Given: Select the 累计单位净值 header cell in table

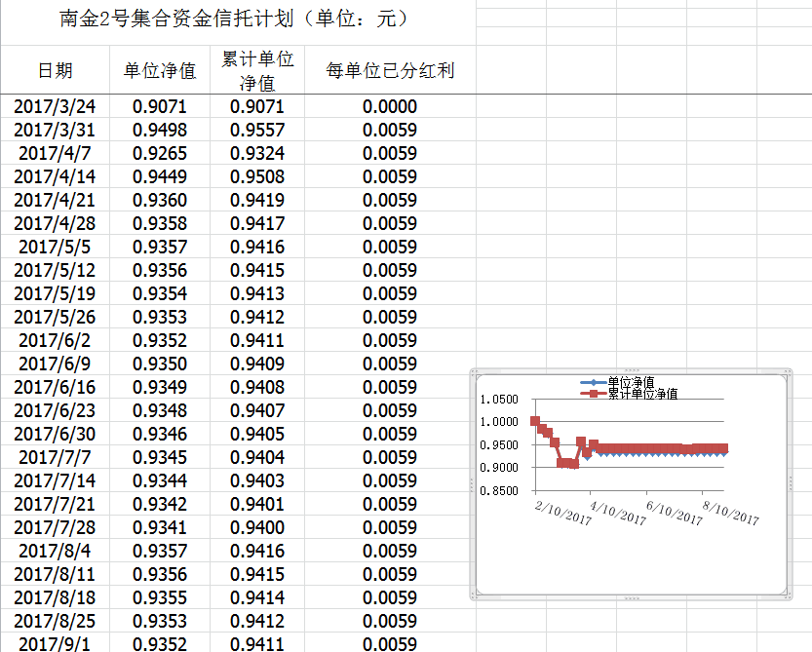Looking at the screenshot, I should (x=257, y=70).
